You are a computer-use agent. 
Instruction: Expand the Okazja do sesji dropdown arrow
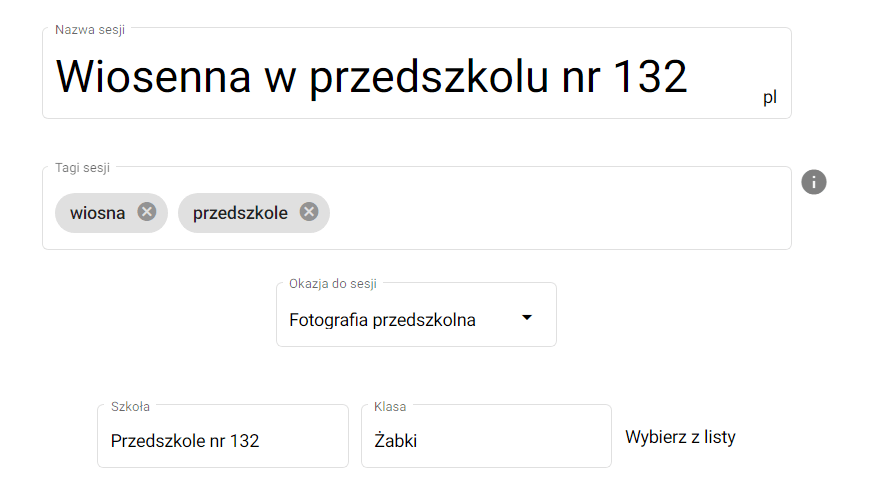(x=527, y=318)
